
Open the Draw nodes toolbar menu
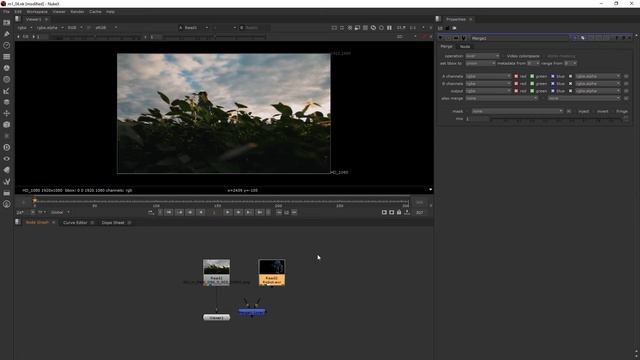tap(7, 34)
